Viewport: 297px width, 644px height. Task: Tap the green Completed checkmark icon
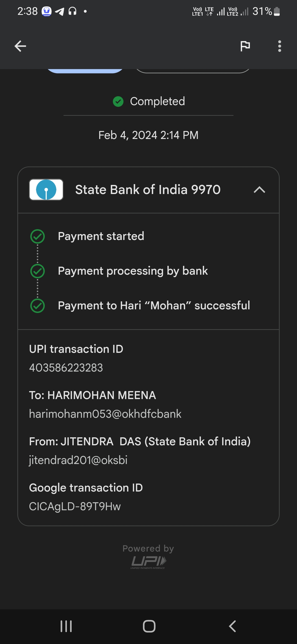(118, 102)
